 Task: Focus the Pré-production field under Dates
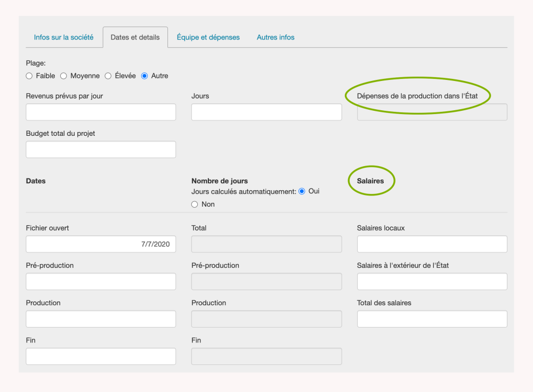coord(101,282)
